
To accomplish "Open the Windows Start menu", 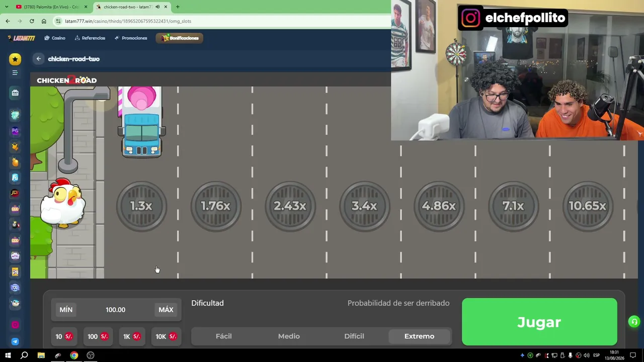I will click(8, 355).
